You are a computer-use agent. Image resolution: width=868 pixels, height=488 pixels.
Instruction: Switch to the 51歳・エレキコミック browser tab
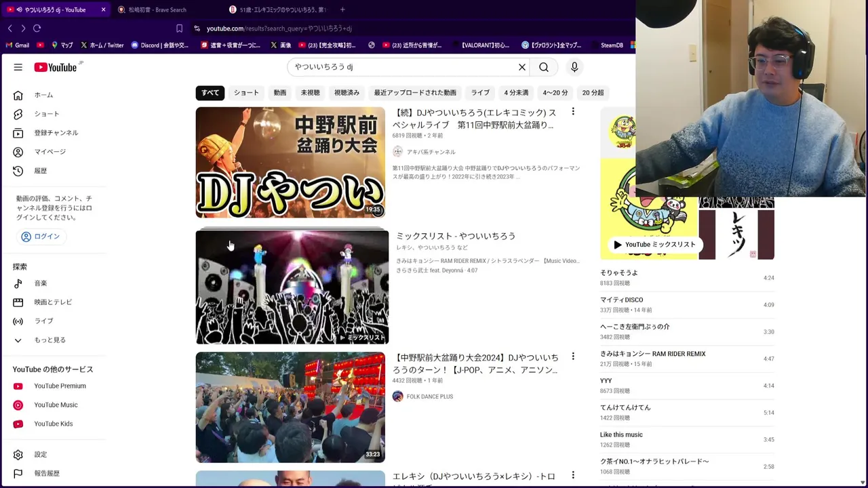pos(278,9)
